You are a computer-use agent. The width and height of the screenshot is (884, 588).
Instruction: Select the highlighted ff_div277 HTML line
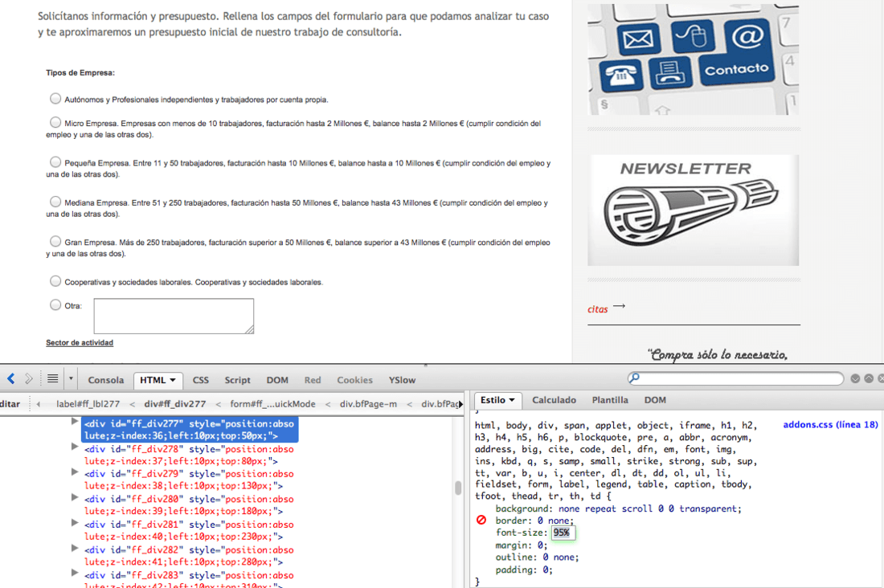tap(190, 430)
